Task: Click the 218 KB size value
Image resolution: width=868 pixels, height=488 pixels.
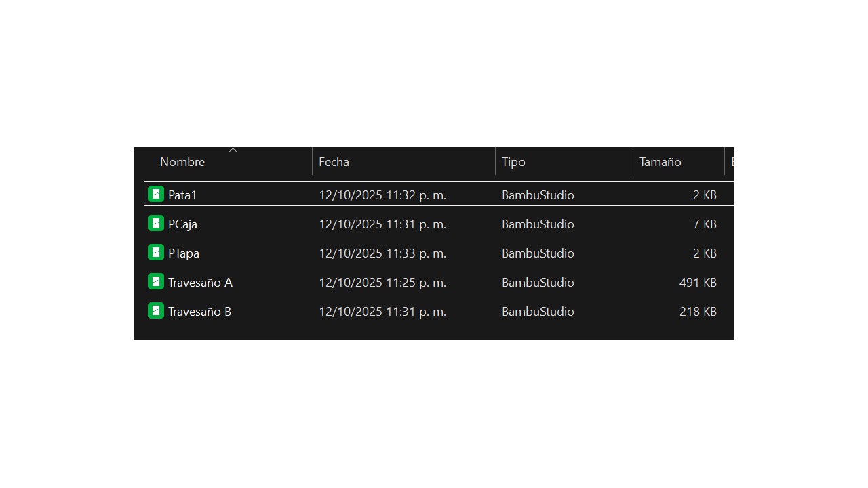Action: coord(698,312)
